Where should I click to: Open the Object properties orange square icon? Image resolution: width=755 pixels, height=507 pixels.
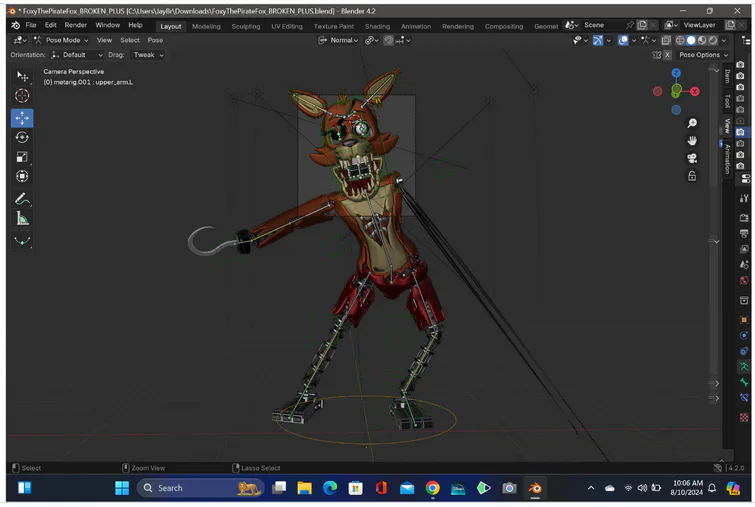pos(744,320)
